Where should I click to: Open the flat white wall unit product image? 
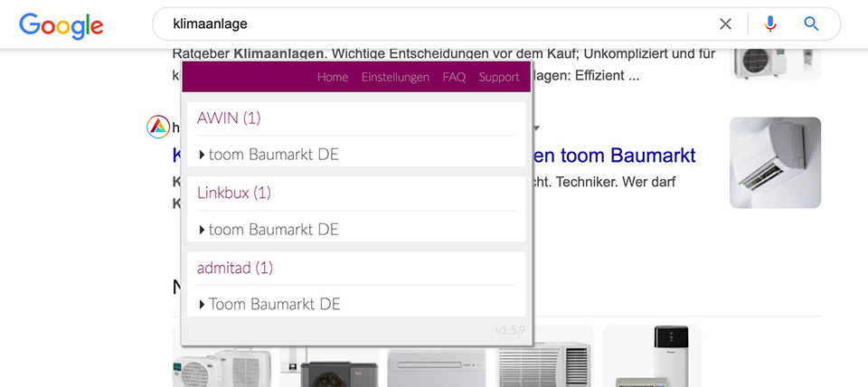point(436,366)
